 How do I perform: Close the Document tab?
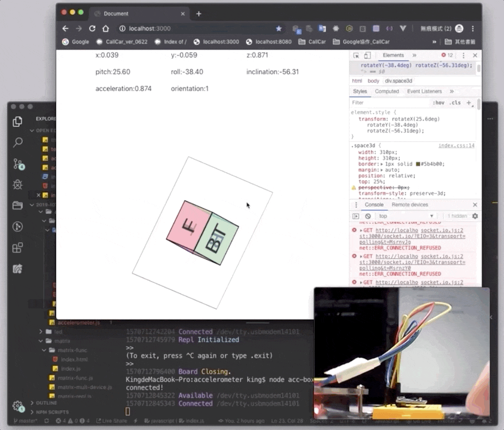[x=182, y=14]
